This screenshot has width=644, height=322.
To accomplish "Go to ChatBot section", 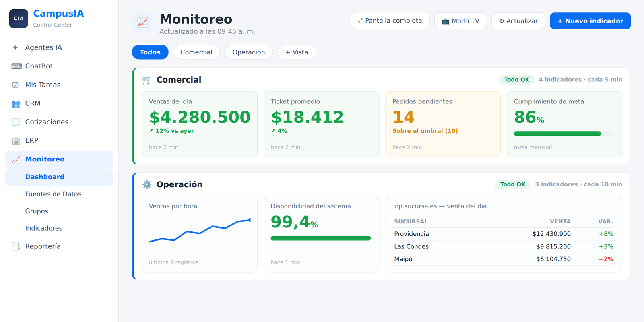I will coord(59,66).
